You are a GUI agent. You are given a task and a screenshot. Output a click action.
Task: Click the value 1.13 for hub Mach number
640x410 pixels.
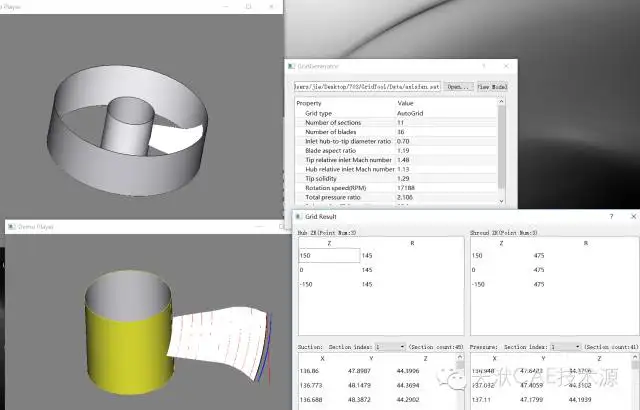(x=403, y=169)
